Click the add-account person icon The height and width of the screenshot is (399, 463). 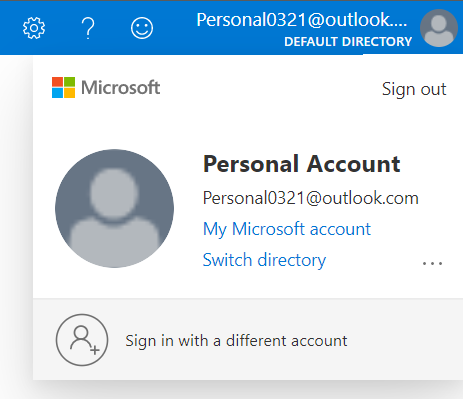click(x=82, y=340)
